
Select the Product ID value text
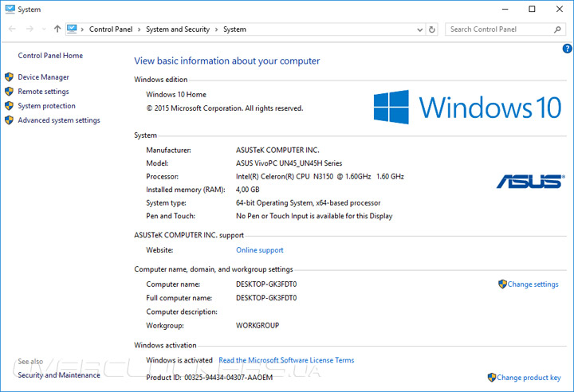(x=228, y=378)
